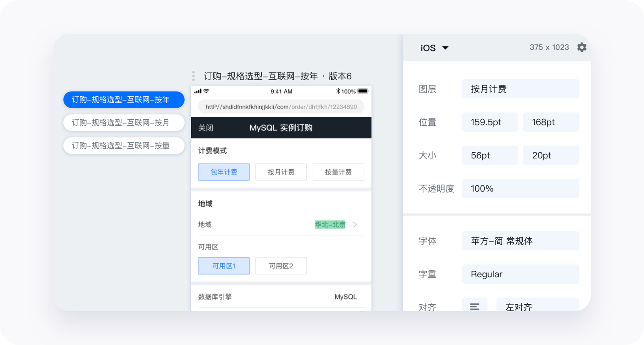Click the URL address bar in mockup
Viewport: 644px width, 345px height.
pos(281,107)
